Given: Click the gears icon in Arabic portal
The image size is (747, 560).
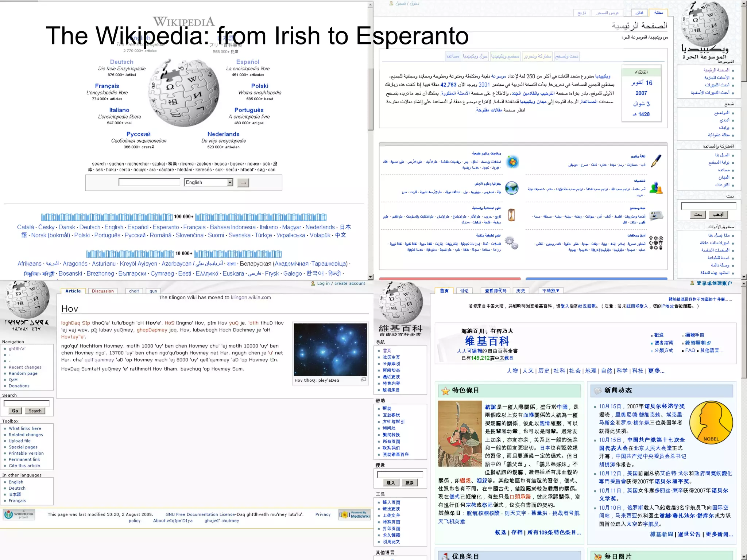Looking at the screenshot, I should coord(512,242).
